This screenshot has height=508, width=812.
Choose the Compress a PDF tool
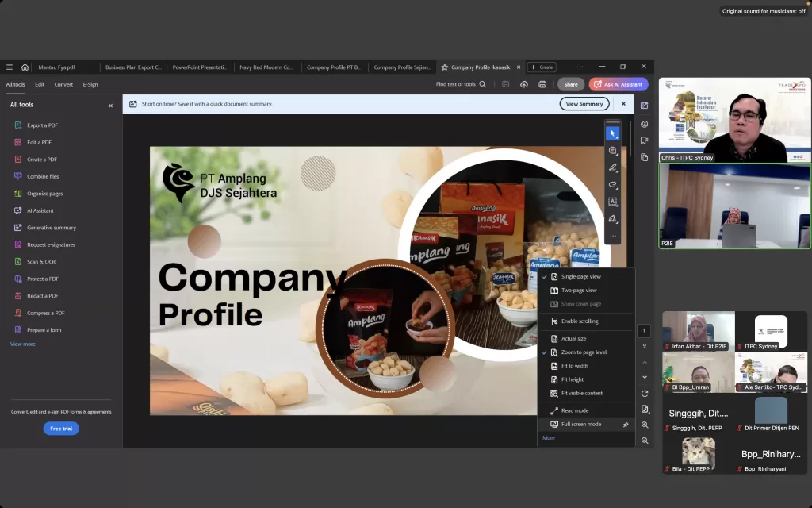pos(45,313)
